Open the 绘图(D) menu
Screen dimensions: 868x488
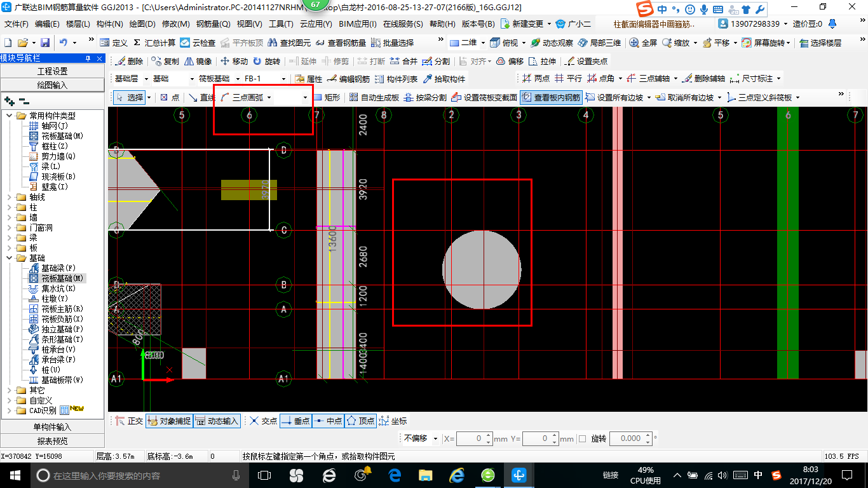click(142, 24)
